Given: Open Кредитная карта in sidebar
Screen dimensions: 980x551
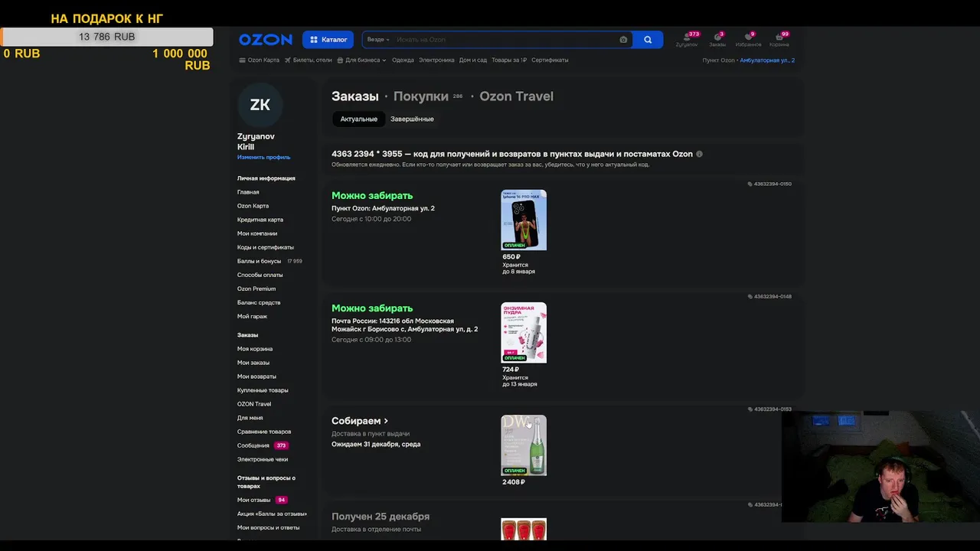Looking at the screenshot, I should (260, 220).
